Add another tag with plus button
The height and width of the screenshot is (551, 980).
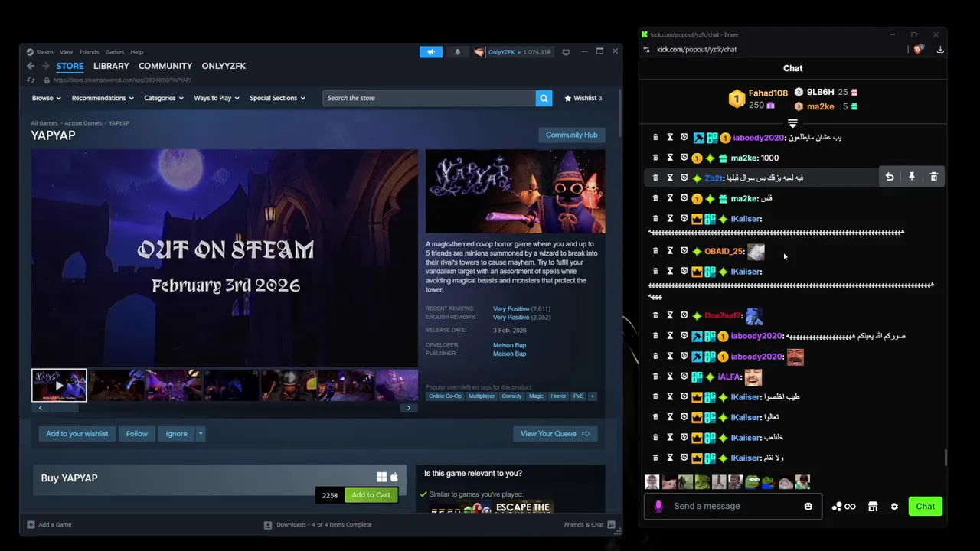coord(592,396)
